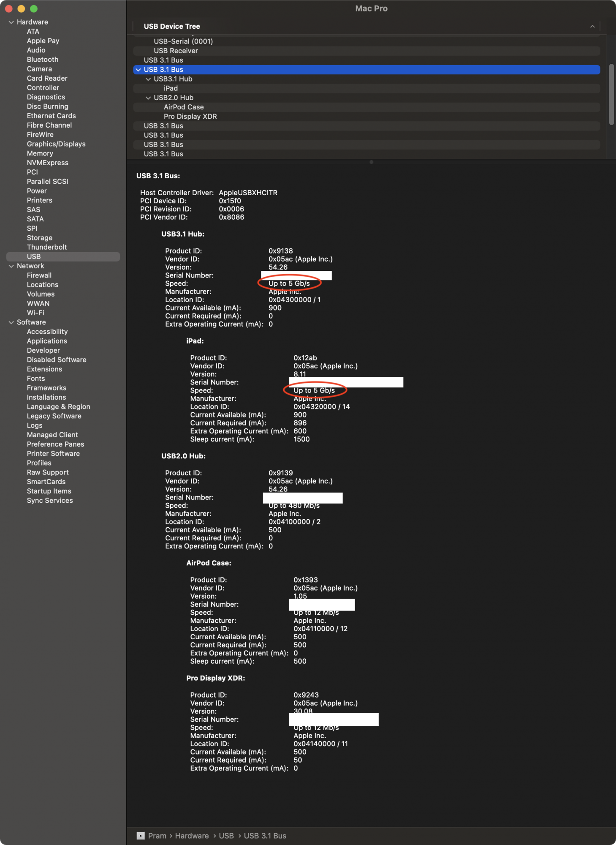Select ATA in the Hardware list

click(33, 31)
